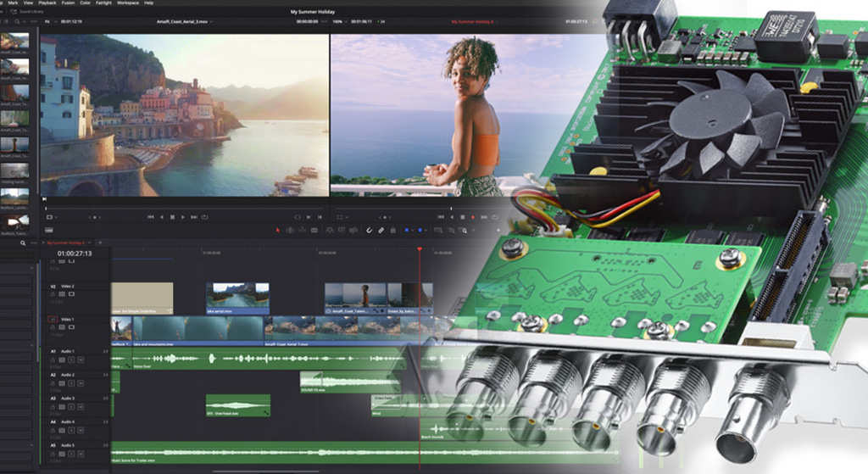This screenshot has height=474, width=868.
Task: Click the V1 destination control on Video 1
Action: (53, 320)
